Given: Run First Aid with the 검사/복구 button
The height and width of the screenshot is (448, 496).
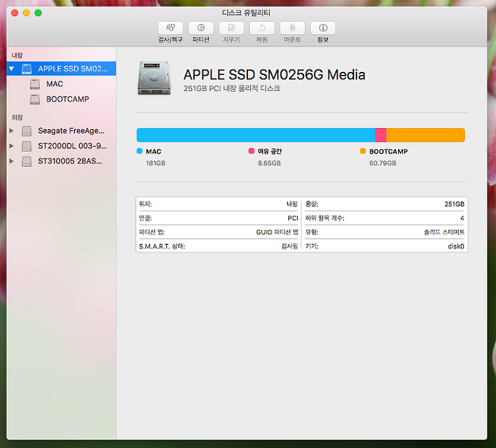Looking at the screenshot, I should 170,28.
